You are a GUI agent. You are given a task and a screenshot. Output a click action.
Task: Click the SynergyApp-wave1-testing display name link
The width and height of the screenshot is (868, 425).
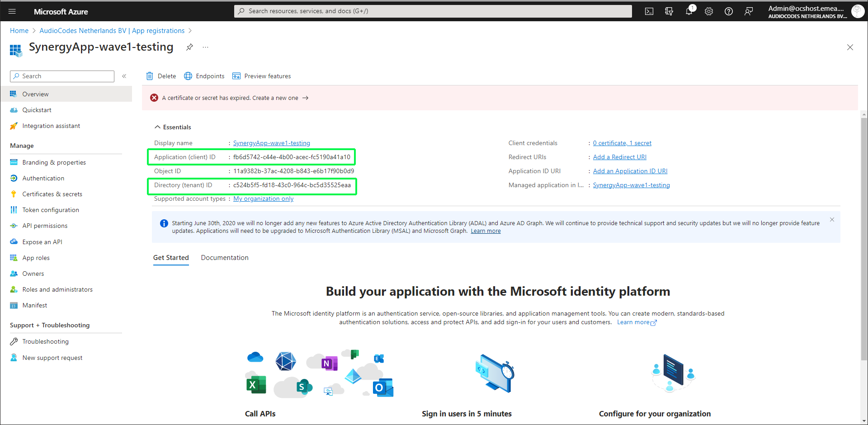pos(272,143)
